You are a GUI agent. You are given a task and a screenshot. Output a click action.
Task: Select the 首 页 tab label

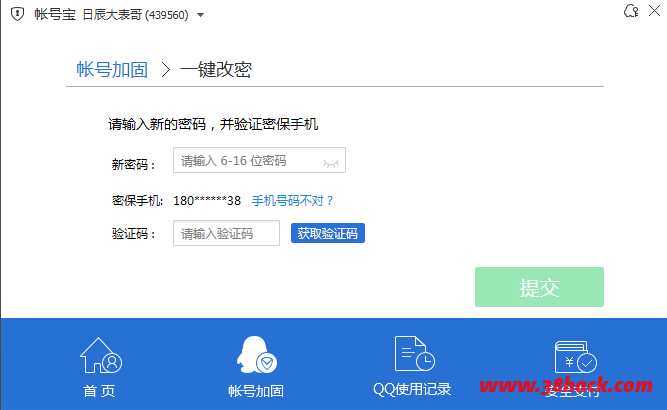(x=99, y=390)
